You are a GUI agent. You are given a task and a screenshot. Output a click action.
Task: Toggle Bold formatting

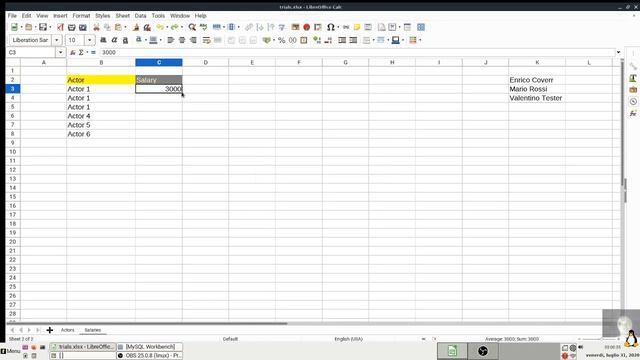(103, 40)
